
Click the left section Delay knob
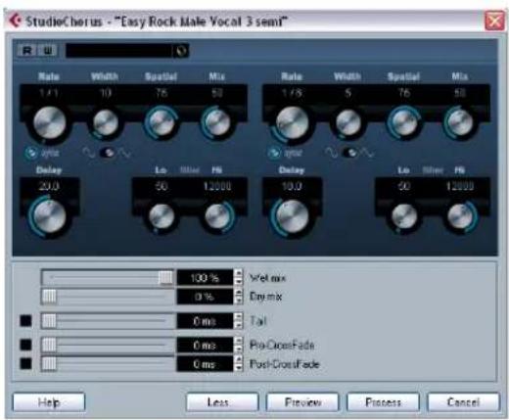(50, 216)
